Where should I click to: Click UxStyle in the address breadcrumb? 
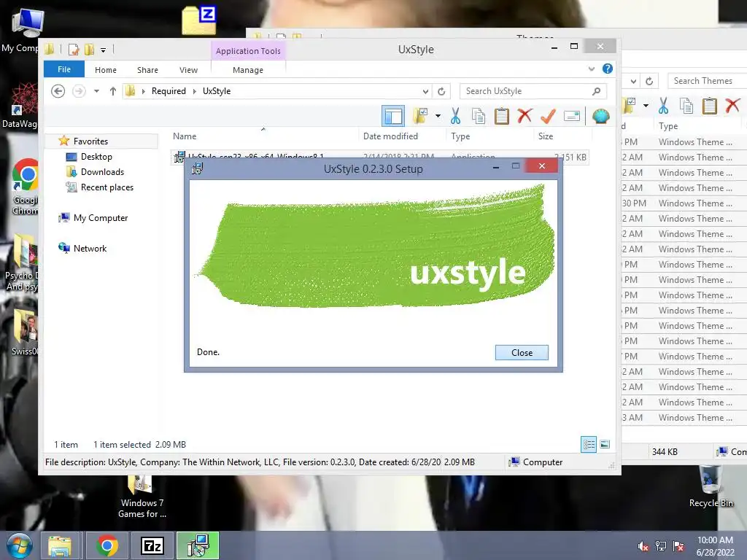pos(216,91)
